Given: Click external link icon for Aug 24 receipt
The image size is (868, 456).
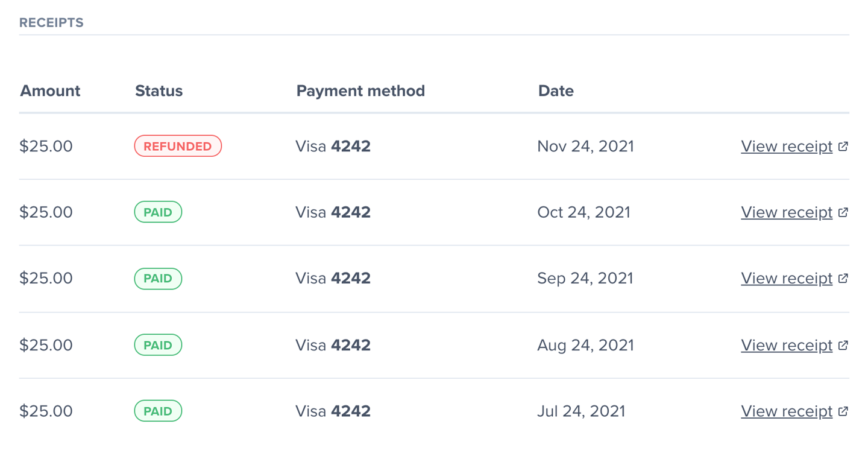Looking at the screenshot, I should point(843,345).
